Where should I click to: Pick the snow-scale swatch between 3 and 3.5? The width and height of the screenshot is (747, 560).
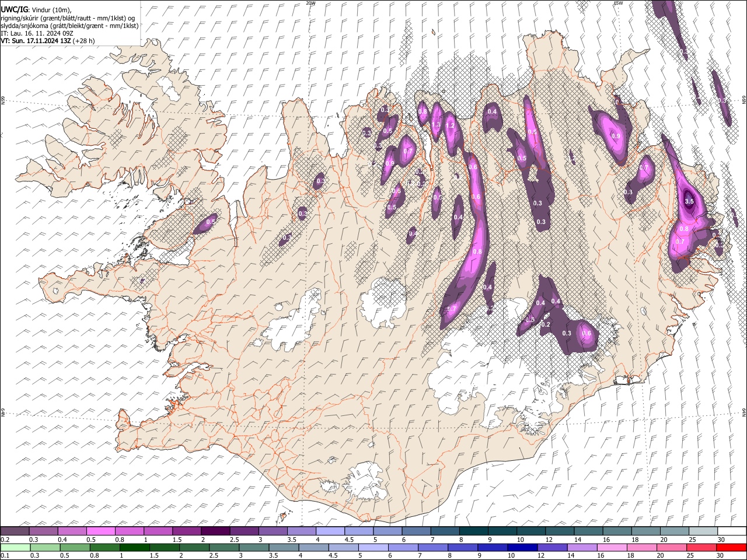[273, 531]
